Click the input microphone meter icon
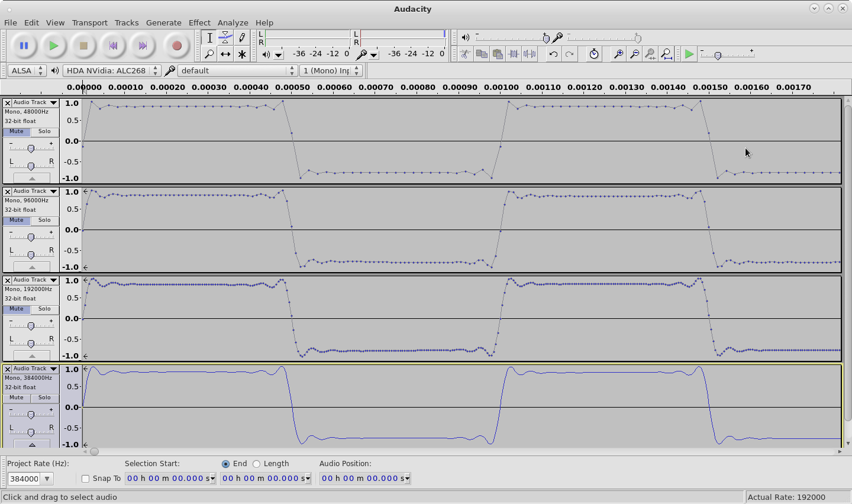The image size is (852, 504). [x=361, y=54]
